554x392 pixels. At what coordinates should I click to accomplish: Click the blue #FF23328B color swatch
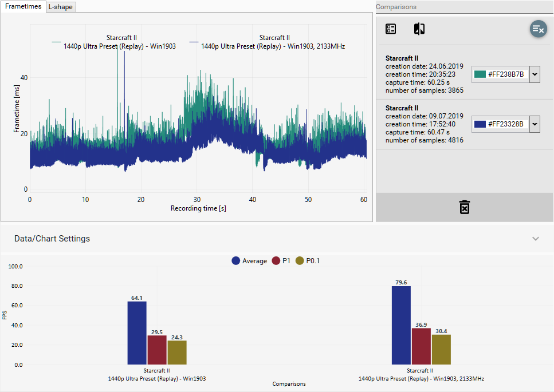tap(480, 124)
